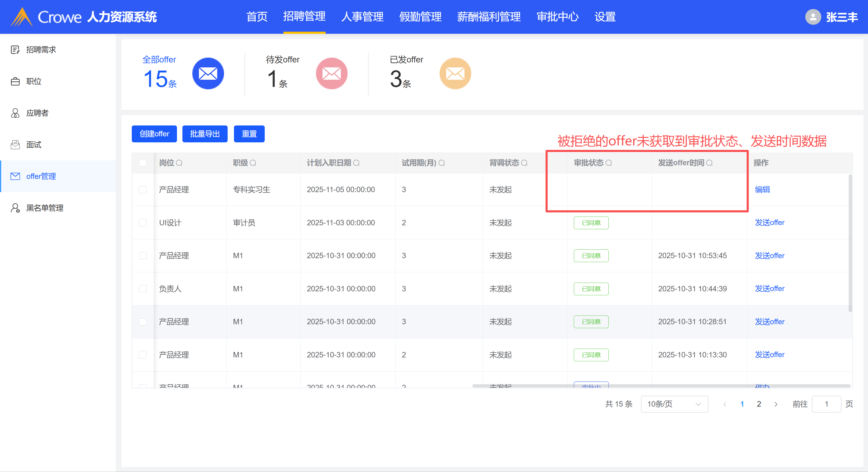This screenshot has width=868, height=472.
Task: Click search icon beside 发送offer时间 header
Action: point(709,163)
